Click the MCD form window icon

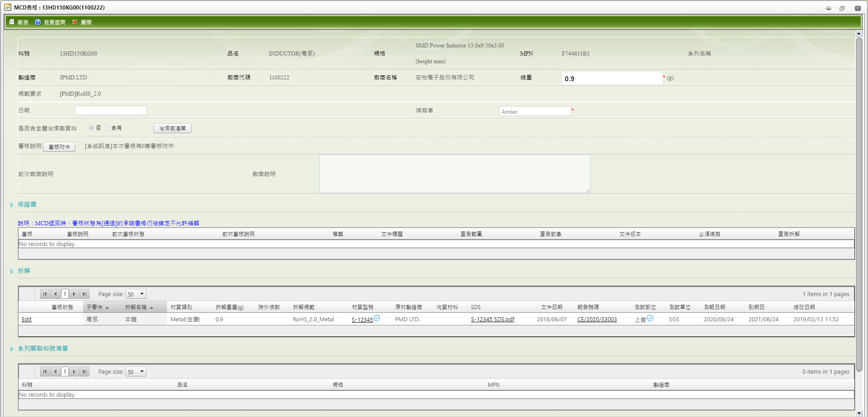point(8,7)
